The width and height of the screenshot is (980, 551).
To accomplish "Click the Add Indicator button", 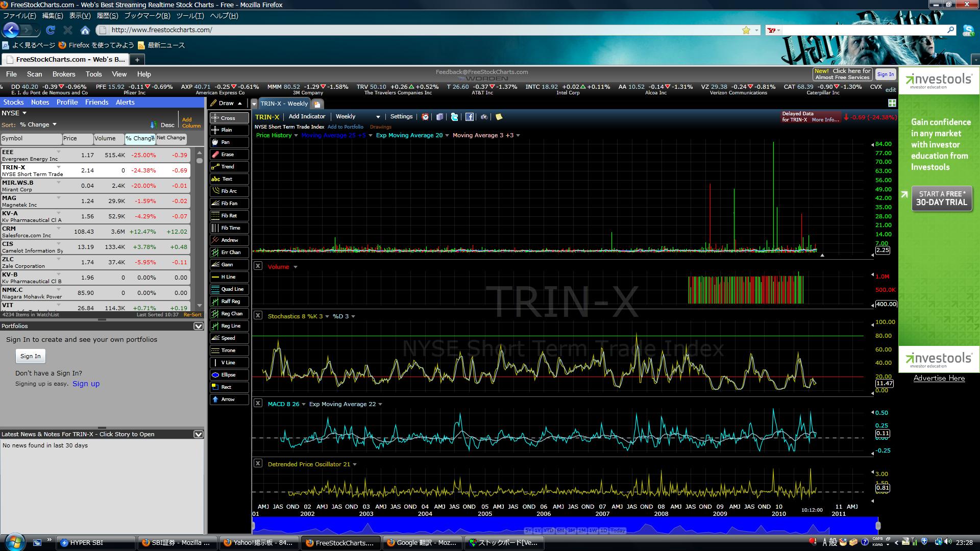I will pyautogui.click(x=307, y=116).
